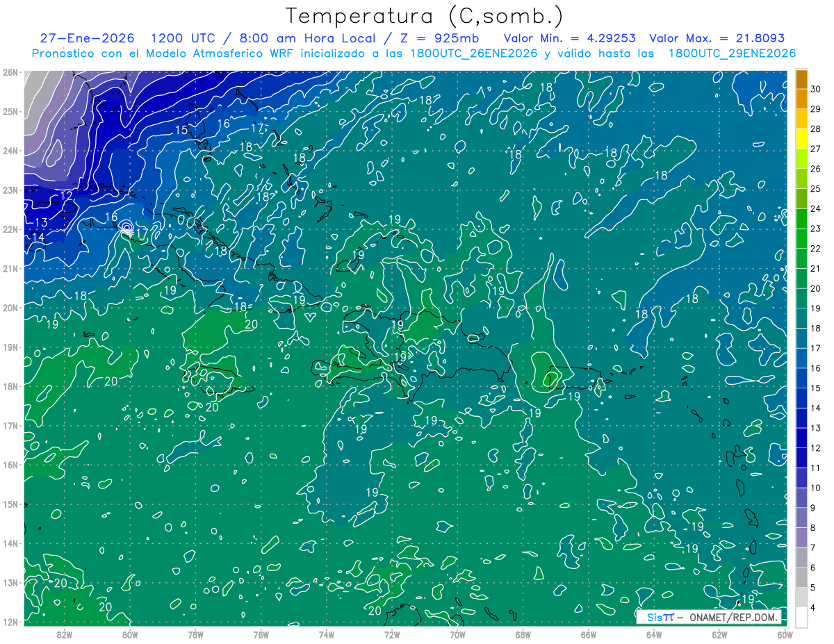Click the "78W" longitude axis label
Image resolution: width=834 pixels, height=644 pixels.
(x=195, y=634)
